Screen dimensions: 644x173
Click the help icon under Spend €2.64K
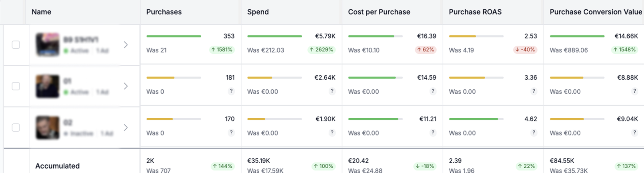click(x=332, y=91)
